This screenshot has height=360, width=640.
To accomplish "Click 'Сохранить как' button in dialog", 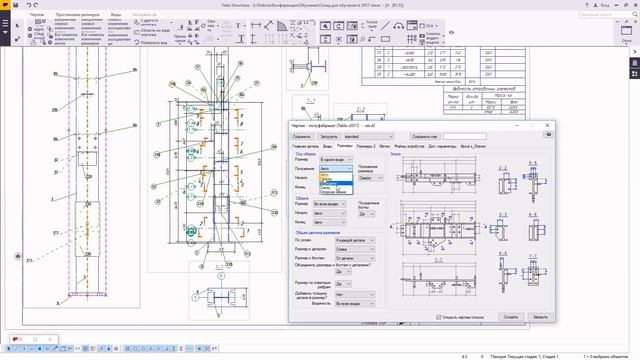I will click(424, 136).
